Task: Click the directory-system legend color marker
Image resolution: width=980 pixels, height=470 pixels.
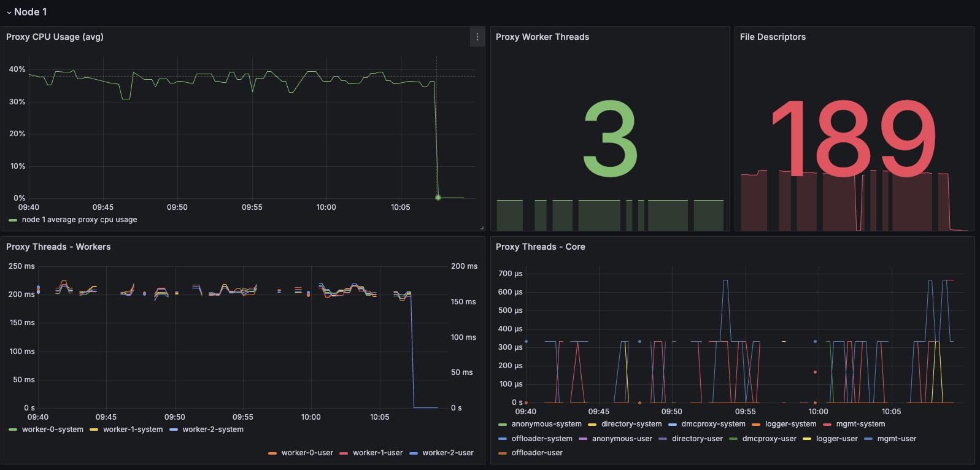Action: (x=592, y=425)
